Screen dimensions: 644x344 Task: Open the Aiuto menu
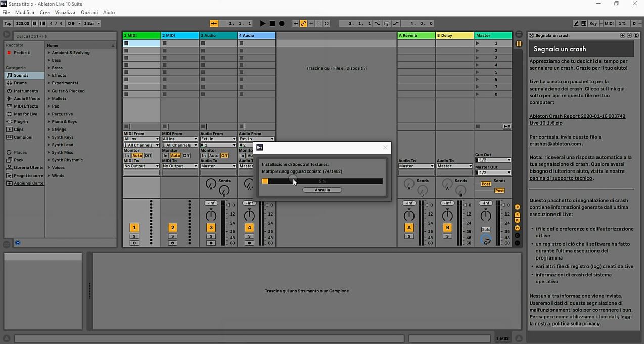tap(109, 12)
